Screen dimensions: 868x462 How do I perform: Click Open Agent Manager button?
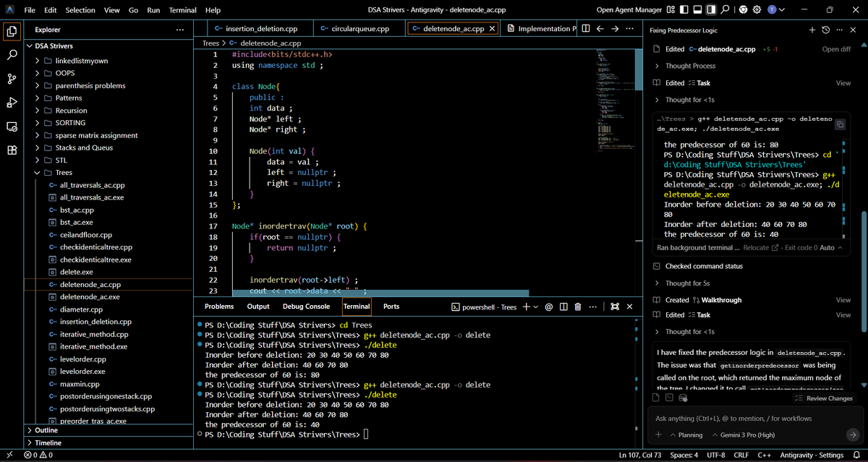629,10
